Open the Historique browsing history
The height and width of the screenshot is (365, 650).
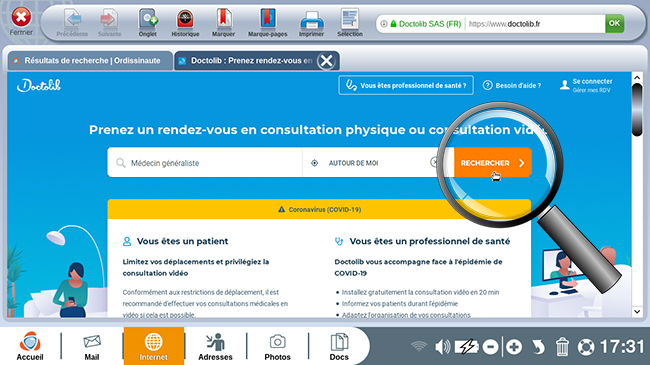(185, 23)
